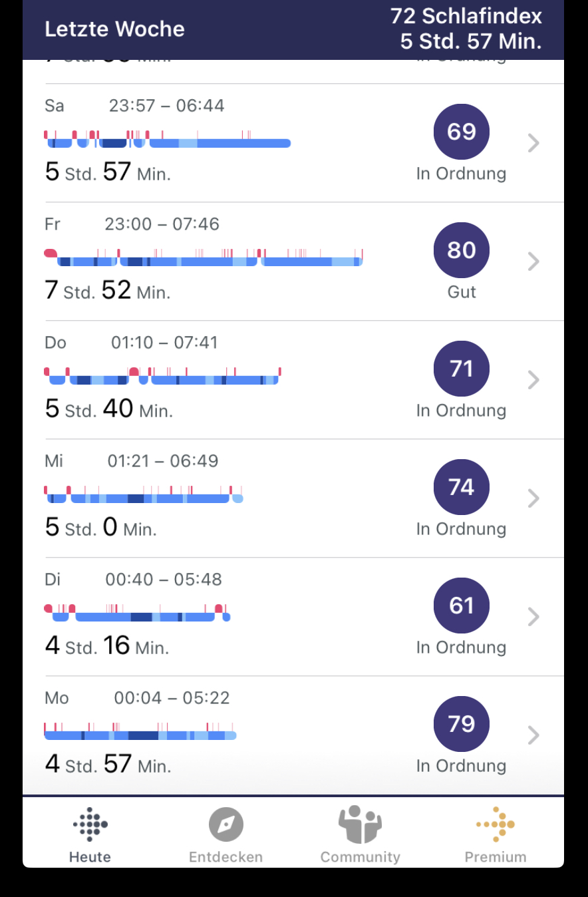Expand Friday sleep entry chevron

pos(533,262)
